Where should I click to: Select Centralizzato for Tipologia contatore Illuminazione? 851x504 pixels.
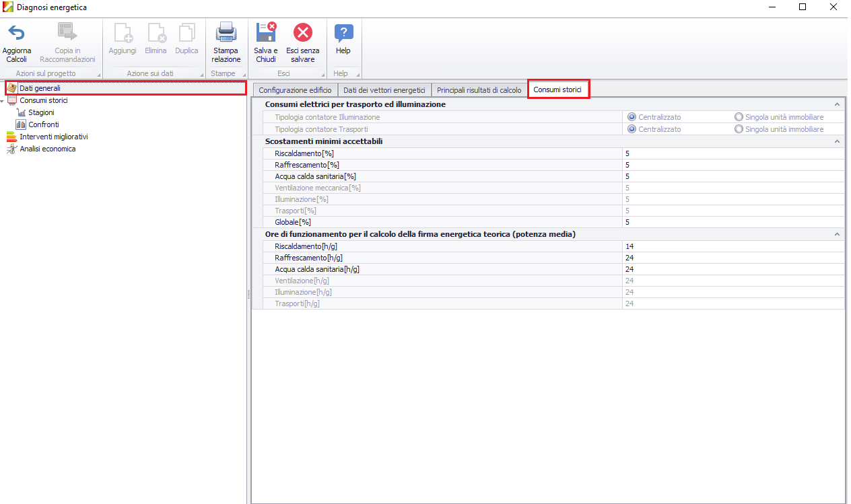(x=632, y=117)
